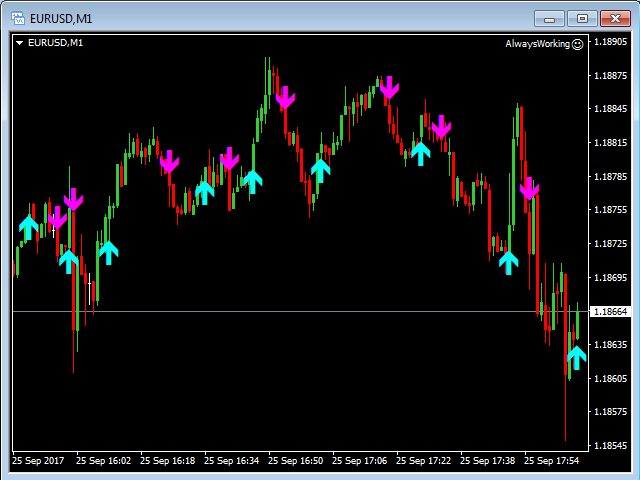The width and height of the screenshot is (640, 480).
Task: Select the cyan buy arrow near 16:02 at 1.18725
Action: [x=109, y=253]
